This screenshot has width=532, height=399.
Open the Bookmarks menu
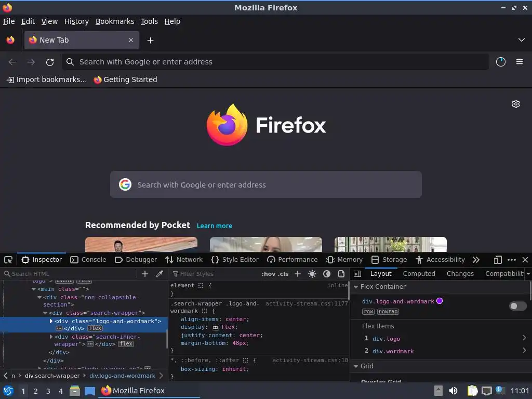tap(115, 21)
